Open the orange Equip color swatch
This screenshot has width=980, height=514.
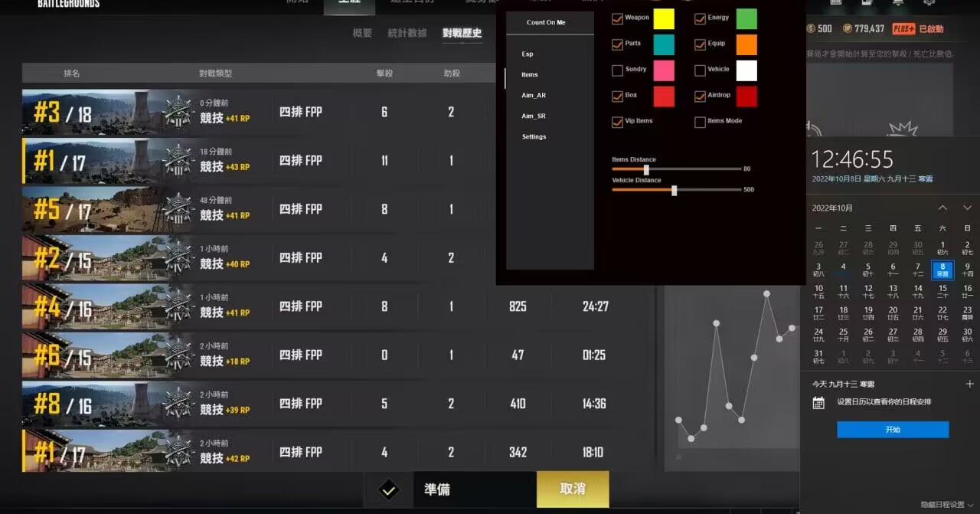point(746,44)
